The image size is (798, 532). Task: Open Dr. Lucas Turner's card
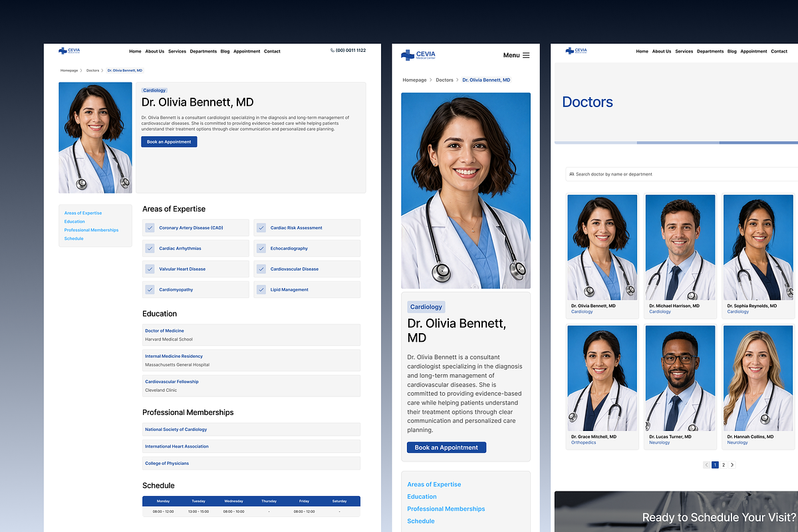pos(680,387)
